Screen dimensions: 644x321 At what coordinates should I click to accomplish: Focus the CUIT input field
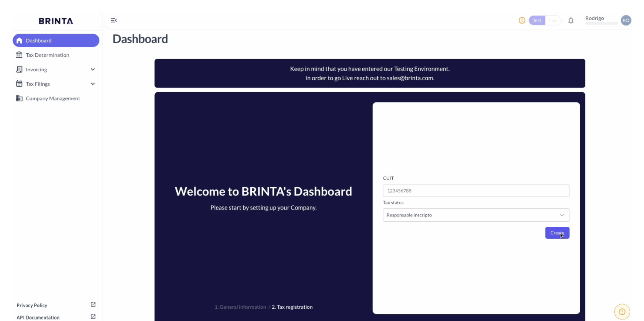pyautogui.click(x=476, y=190)
